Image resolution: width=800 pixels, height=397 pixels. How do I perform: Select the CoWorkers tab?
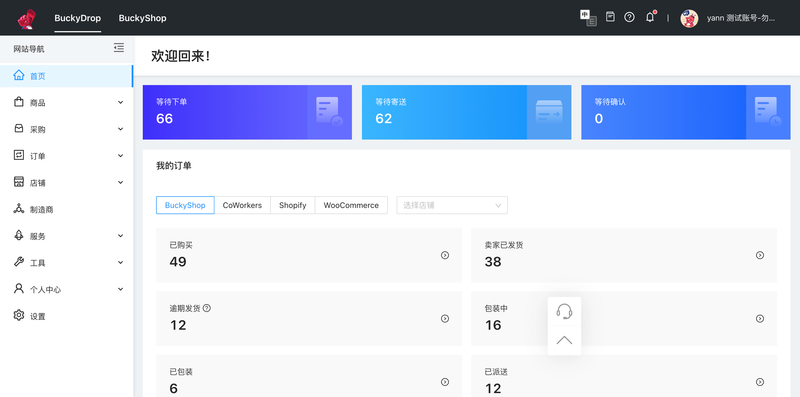242,205
